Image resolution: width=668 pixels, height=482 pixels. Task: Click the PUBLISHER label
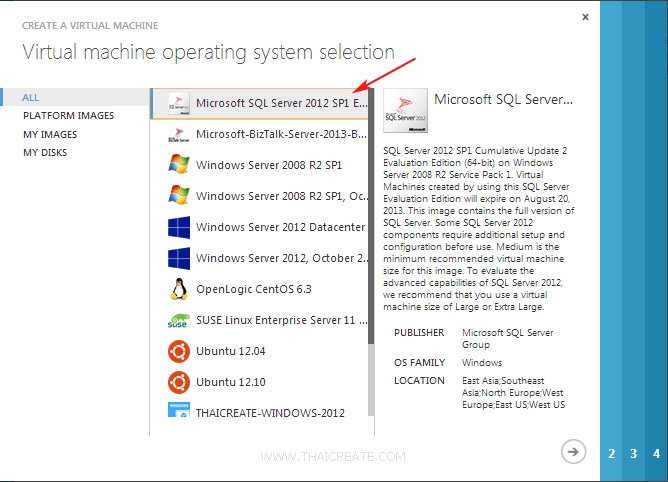pyautogui.click(x=419, y=333)
